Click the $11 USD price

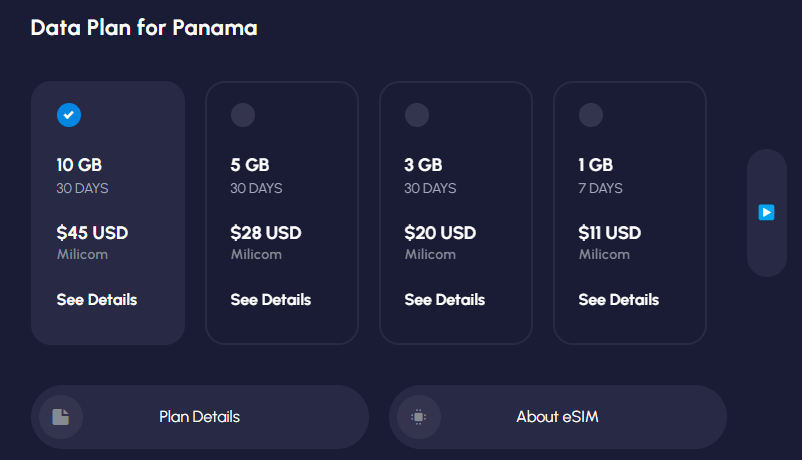[609, 233]
